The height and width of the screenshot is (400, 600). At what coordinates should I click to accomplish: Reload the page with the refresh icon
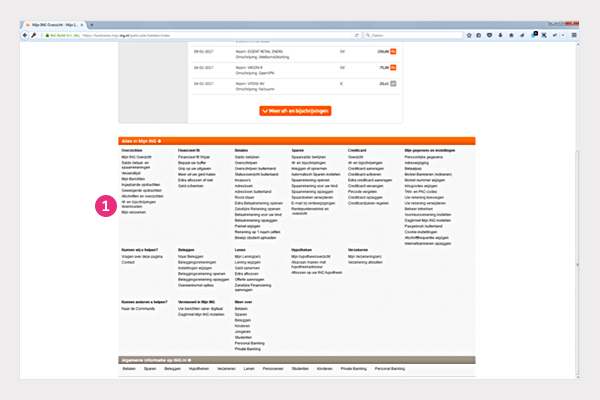click(357, 35)
